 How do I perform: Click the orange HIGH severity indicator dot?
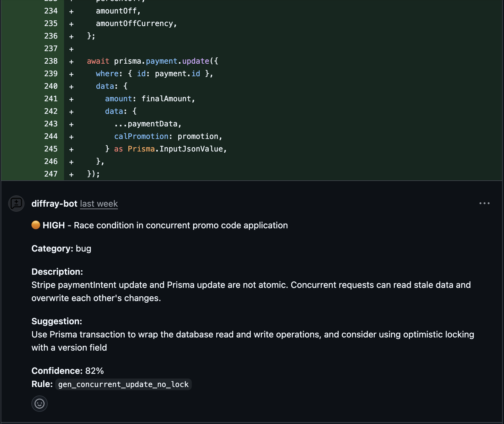[x=35, y=225]
